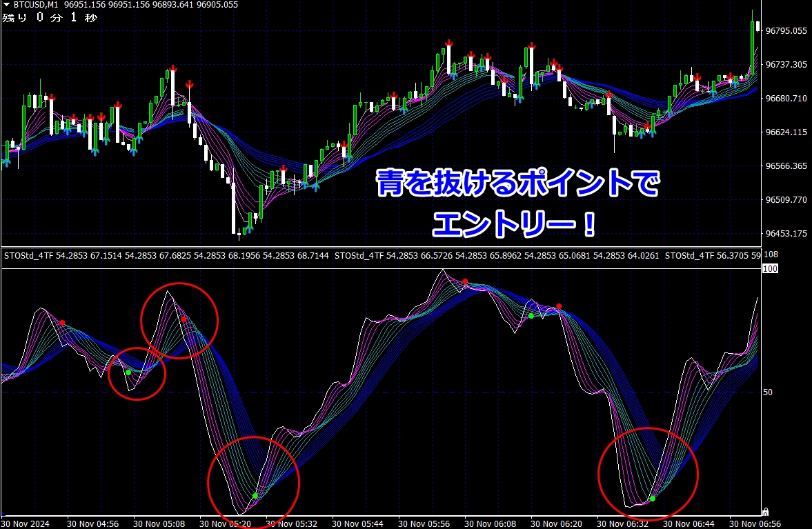Click the leftmost red dot on the oscillator
812x529 pixels.
(62, 322)
